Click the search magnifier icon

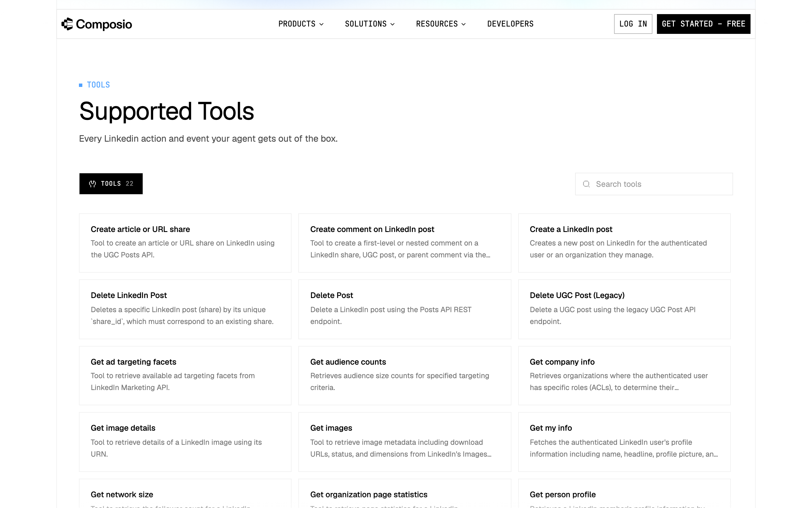[x=586, y=184]
